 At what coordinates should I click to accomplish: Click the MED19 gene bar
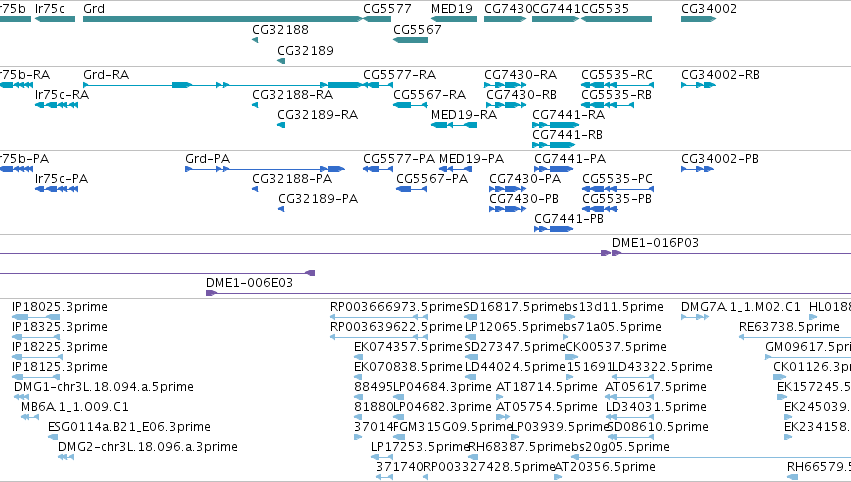454,19
